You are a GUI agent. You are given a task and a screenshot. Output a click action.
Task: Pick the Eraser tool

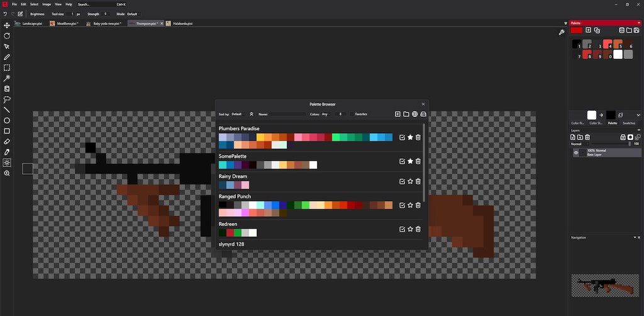click(x=7, y=142)
